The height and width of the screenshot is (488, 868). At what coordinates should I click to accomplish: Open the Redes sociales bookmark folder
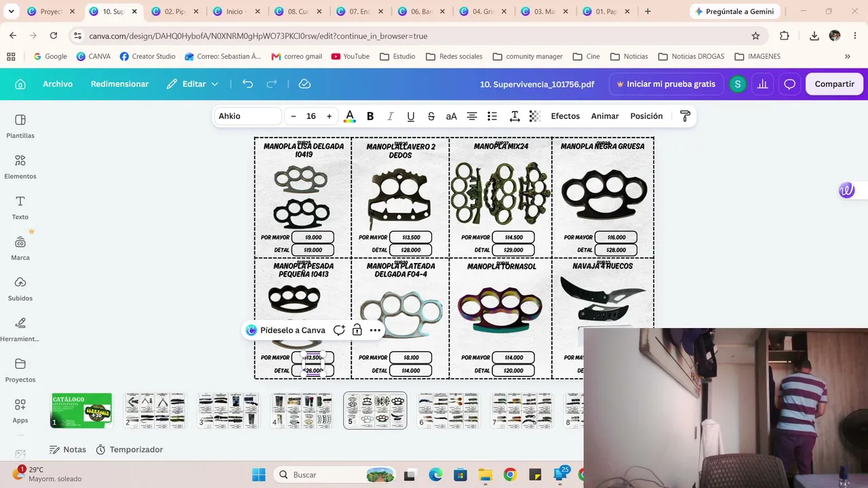click(x=454, y=56)
